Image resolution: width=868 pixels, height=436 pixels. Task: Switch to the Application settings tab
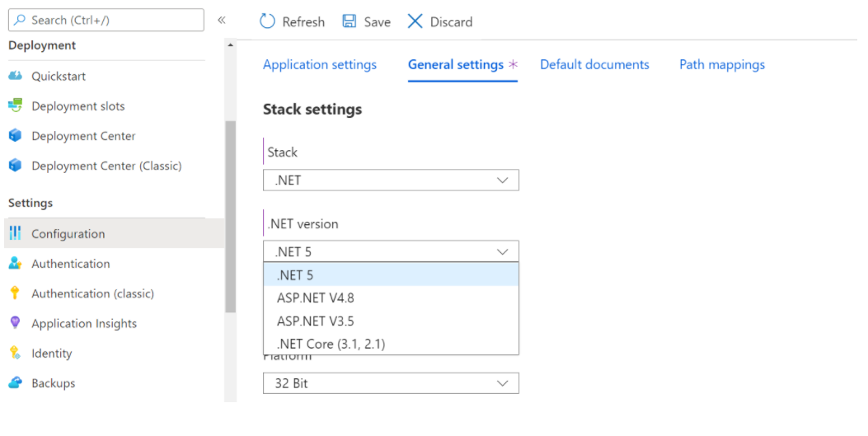320,64
